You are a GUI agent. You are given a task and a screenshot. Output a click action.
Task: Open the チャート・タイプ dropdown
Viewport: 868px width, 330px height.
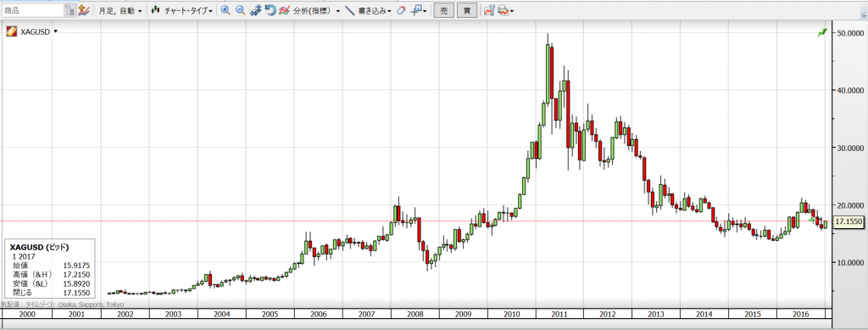pos(188,10)
